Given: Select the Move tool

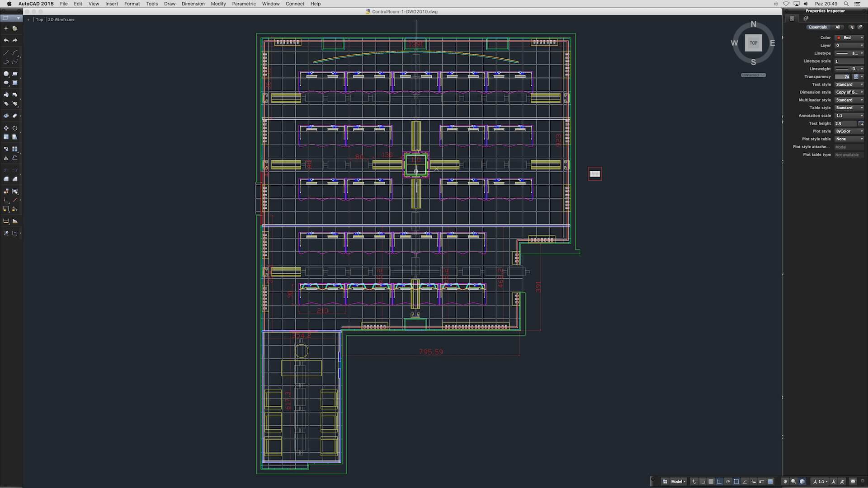Looking at the screenshot, I should click(x=6, y=128).
